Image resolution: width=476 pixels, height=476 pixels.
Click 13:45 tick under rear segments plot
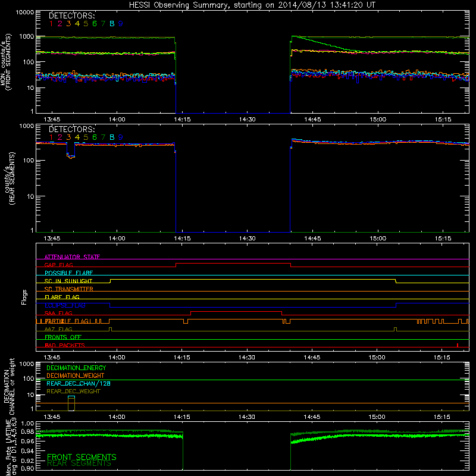52,239
